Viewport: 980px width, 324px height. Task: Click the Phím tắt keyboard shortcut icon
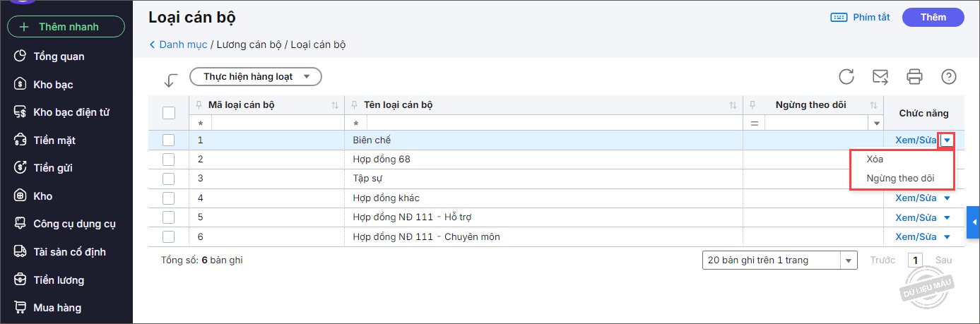click(839, 18)
